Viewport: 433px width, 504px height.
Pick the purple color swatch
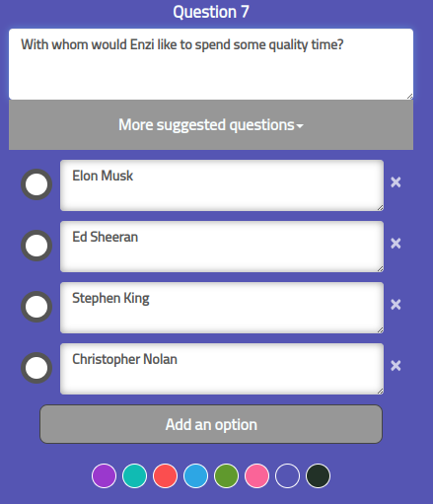(104, 475)
